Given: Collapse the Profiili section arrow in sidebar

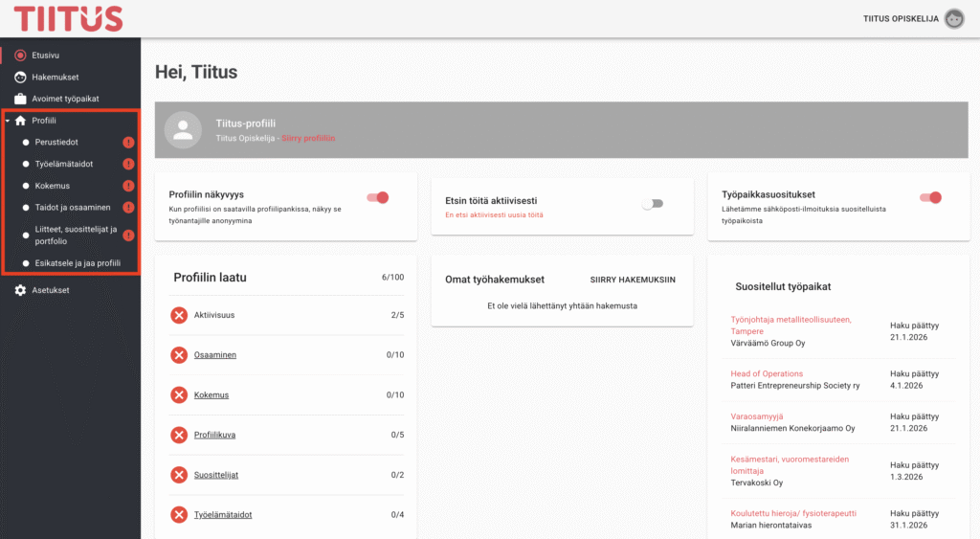Looking at the screenshot, I should click(8, 121).
